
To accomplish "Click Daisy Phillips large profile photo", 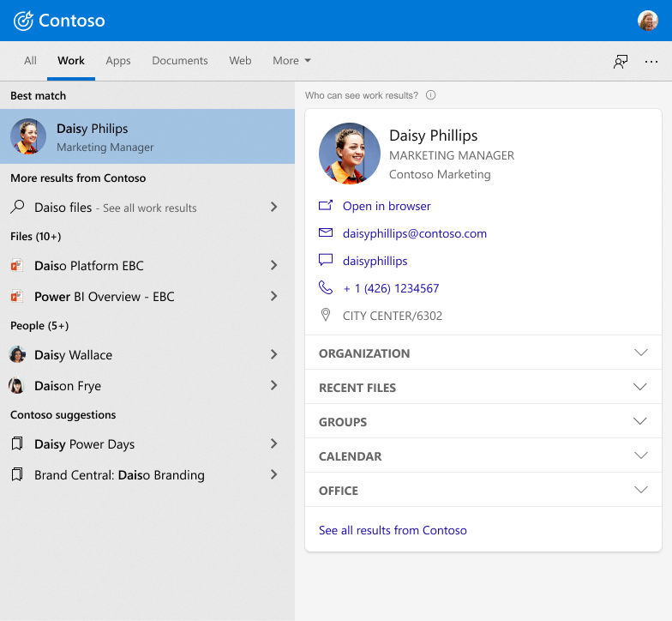I will (x=350, y=154).
